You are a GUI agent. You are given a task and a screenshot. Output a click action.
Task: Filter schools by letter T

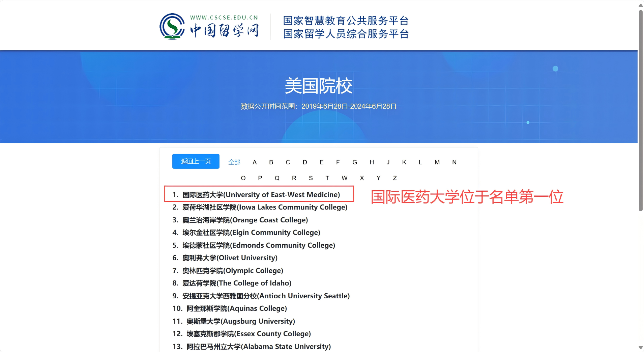tap(327, 178)
